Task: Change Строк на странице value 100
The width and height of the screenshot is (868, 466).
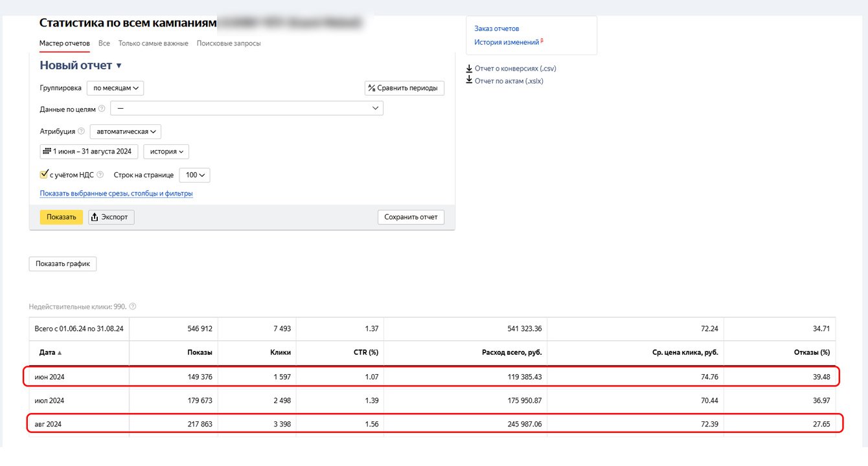Action: point(194,175)
